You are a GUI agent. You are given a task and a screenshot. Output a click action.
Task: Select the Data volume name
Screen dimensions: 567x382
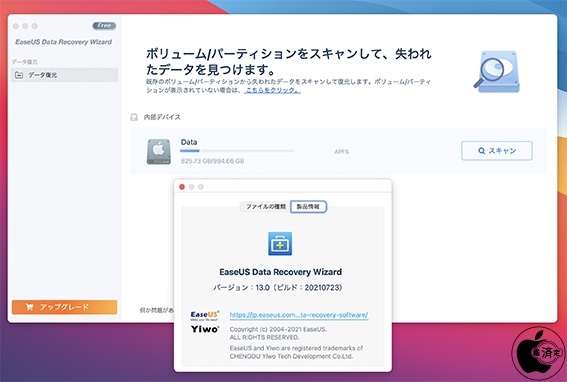pos(189,142)
